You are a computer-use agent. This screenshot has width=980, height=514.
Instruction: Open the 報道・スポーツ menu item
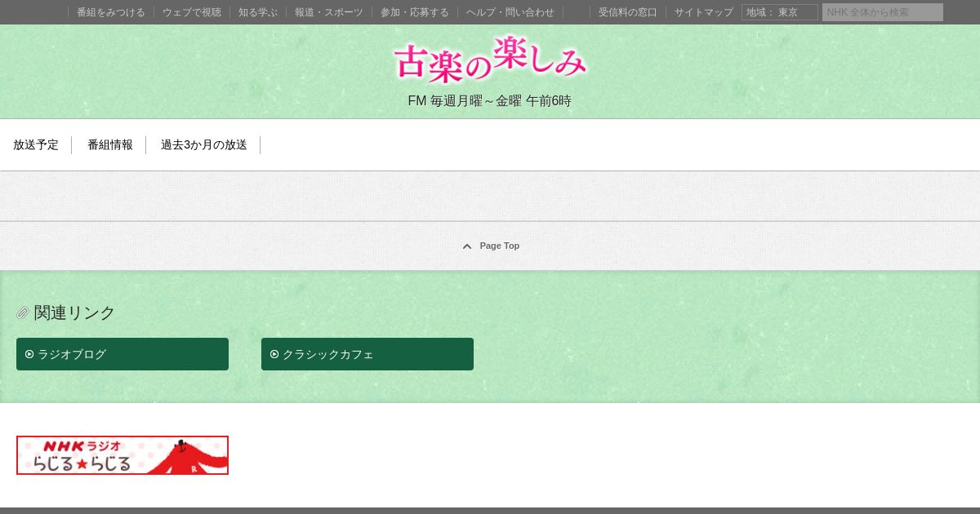pyautogui.click(x=329, y=12)
